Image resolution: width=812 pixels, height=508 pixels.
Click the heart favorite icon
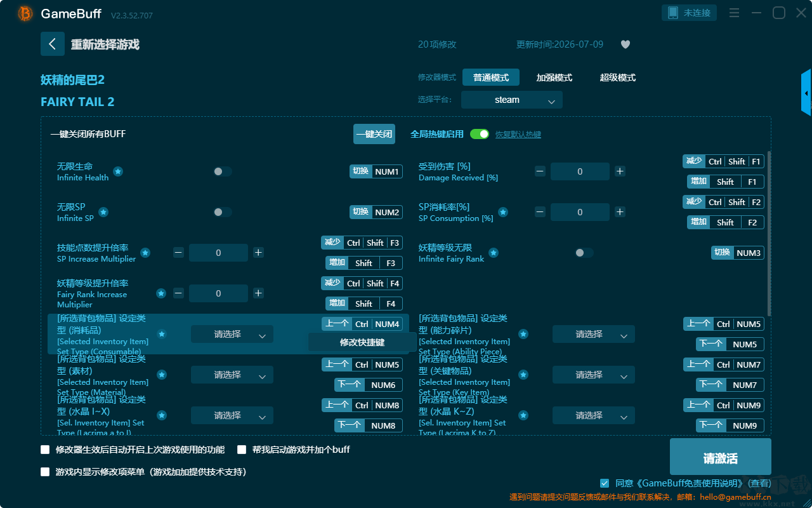click(625, 44)
